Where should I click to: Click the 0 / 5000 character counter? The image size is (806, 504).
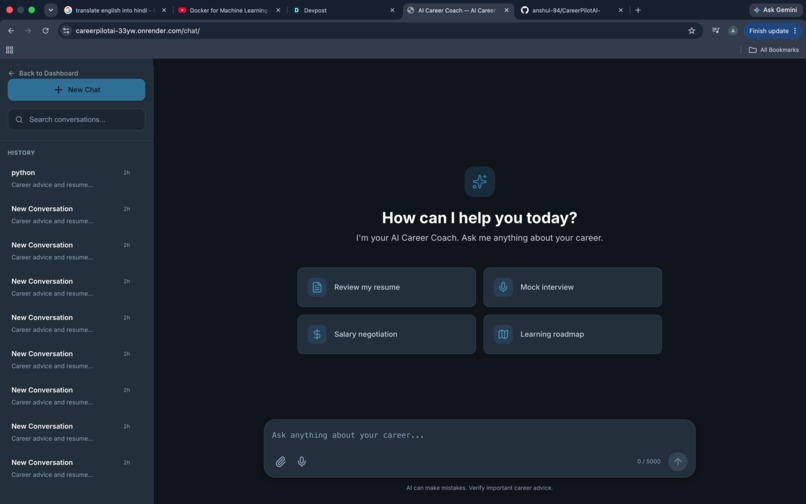coord(649,461)
